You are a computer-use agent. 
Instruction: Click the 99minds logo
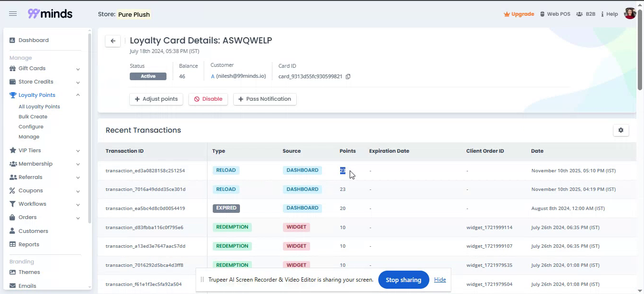(x=50, y=14)
